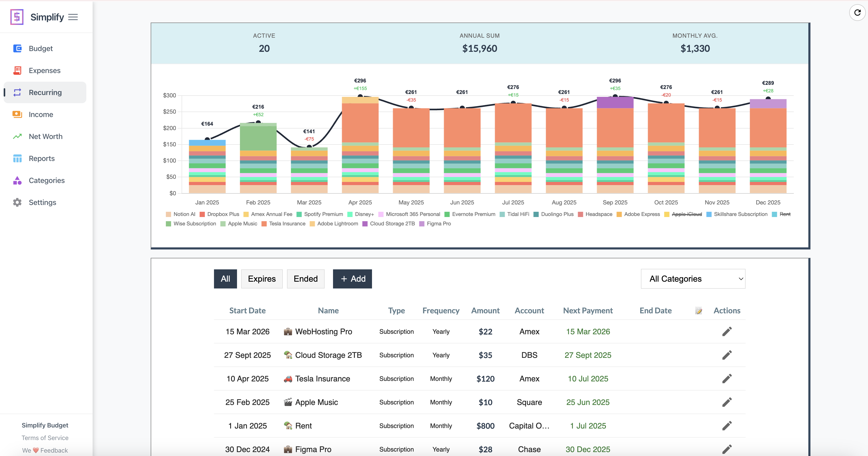Sort by Next Payment column header
Screen dimensions: 868x456
[x=588, y=311]
